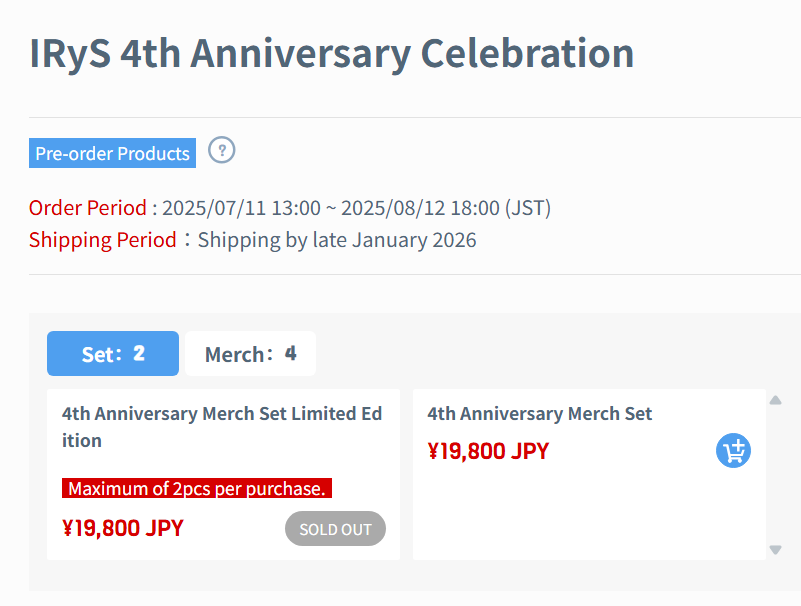Click the Maximum of 2pcs per purchase notice

pyautogui.click(x=197, y=489)
